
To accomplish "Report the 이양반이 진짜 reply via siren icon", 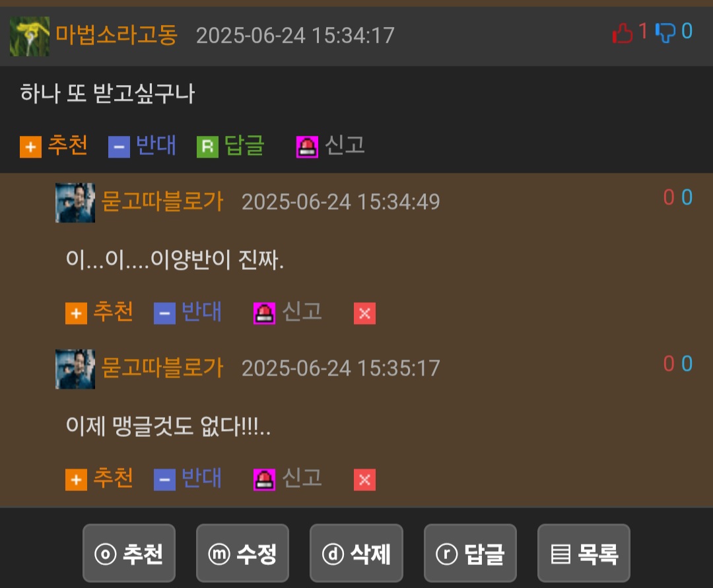I will point(264,313).
